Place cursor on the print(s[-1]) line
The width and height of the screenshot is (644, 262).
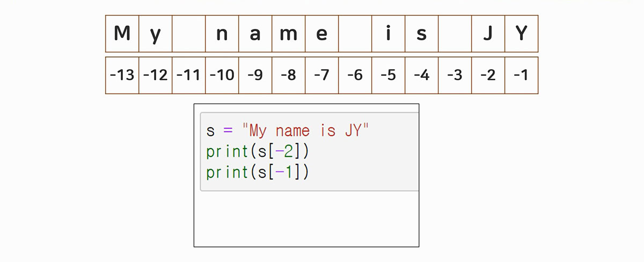pos(258,172)
